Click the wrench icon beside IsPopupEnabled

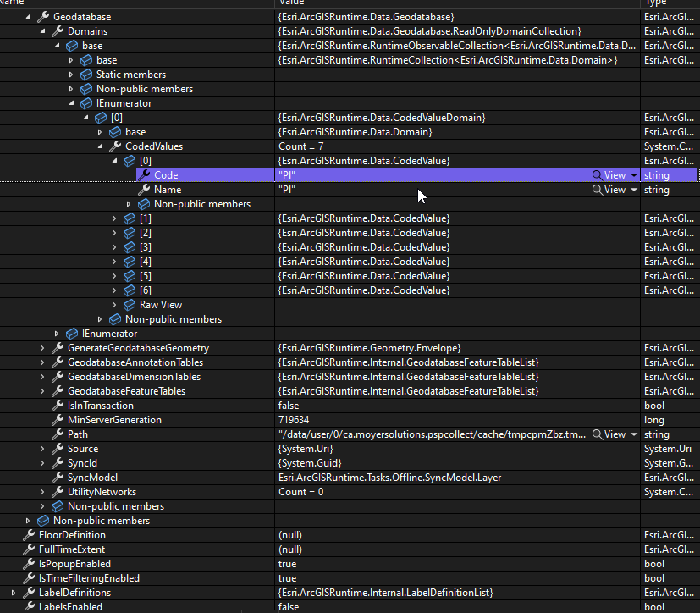click(x=29, y=564)
